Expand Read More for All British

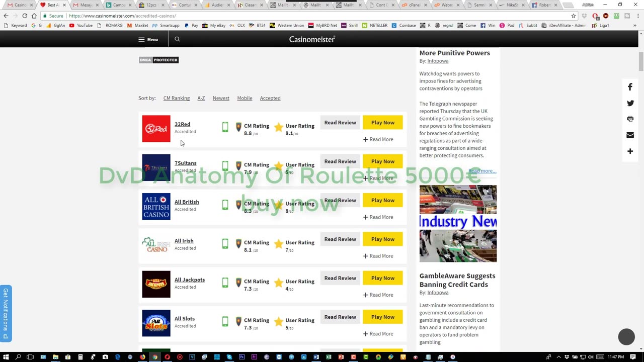click(378, 217)
